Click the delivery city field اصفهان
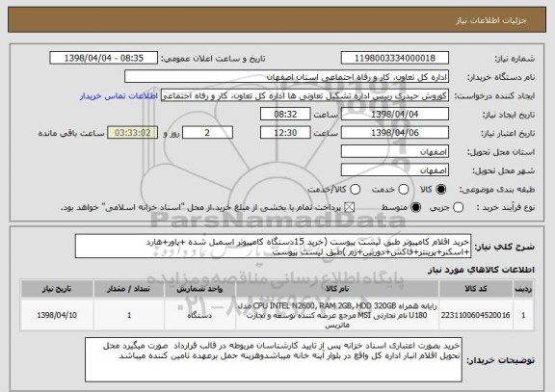 (x=395, y=170)
